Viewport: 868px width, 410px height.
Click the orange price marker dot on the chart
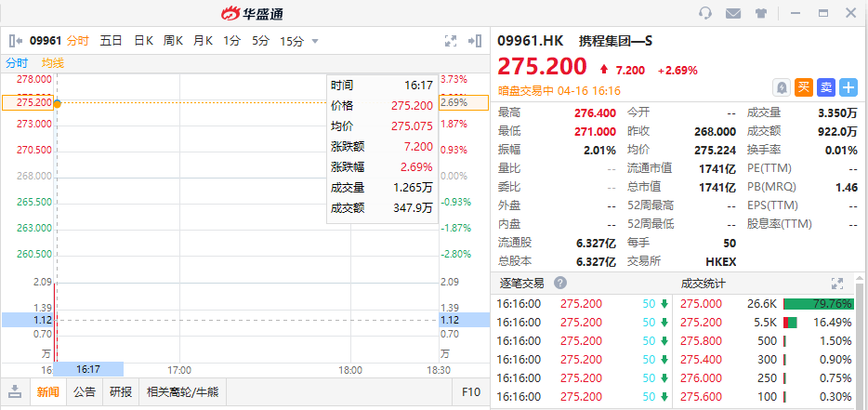coord(57,103)
